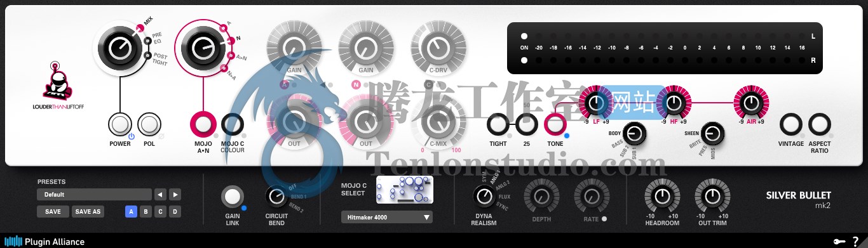Viewport: 868px width, 248px height.
Task: Toggle the ASPECT RATIO button
Action: click(x=820, y=124)
